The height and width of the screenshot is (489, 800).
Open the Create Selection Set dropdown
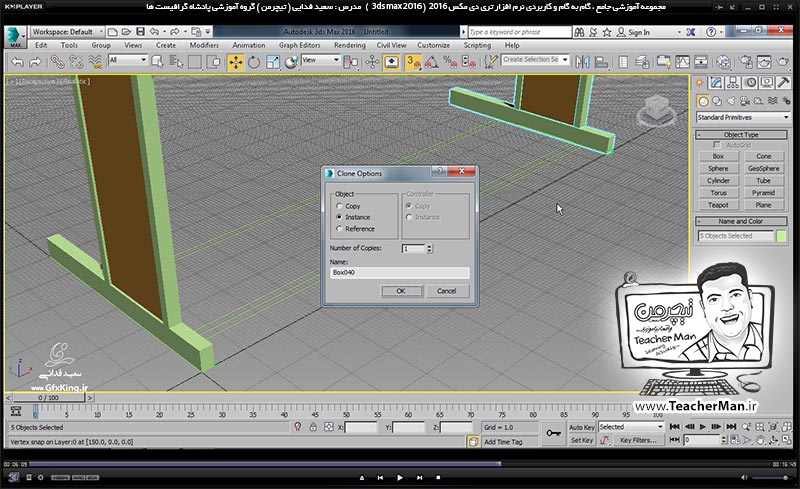(535, 60)
